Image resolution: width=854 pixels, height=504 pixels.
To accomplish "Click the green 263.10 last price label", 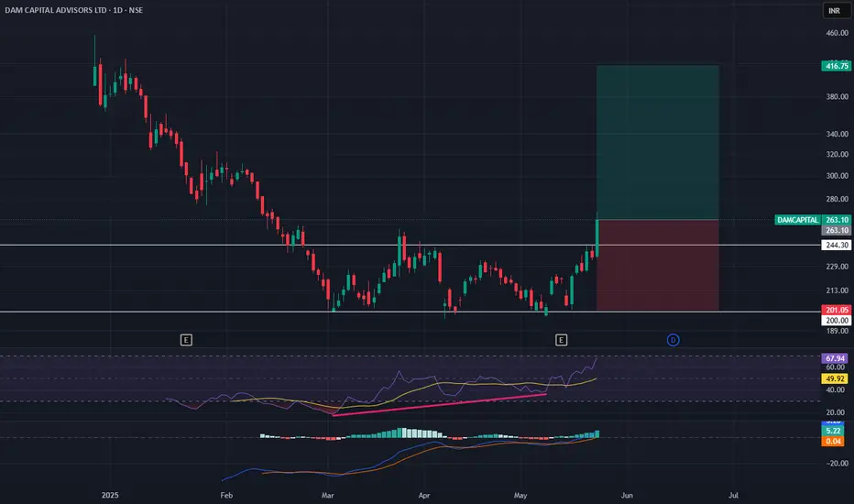I will click(836, 220).
